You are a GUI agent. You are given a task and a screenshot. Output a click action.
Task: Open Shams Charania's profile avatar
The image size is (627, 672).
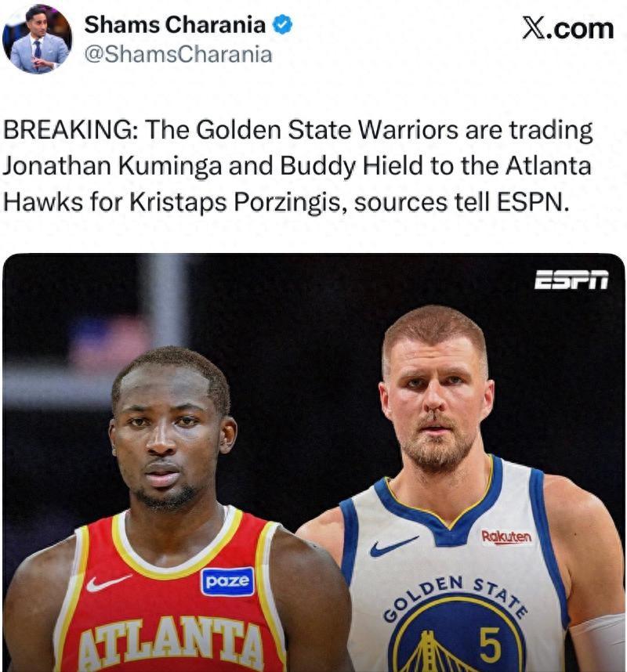coord(38,39)
